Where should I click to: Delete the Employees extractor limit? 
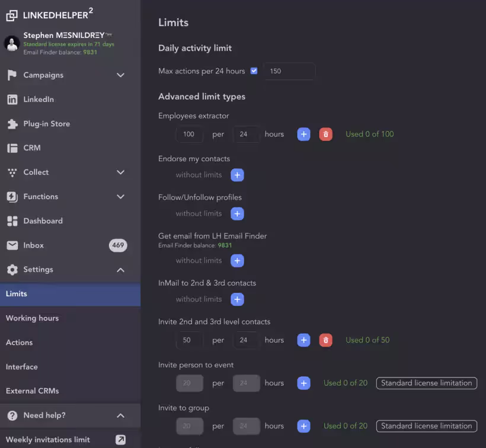325,134
